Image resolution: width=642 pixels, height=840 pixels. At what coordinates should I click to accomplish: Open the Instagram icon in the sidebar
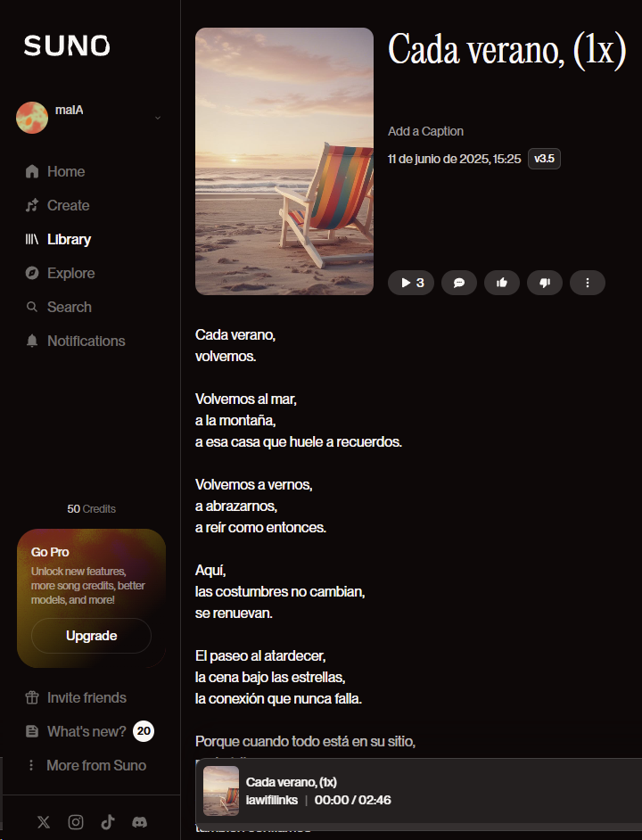coord(76,822)
